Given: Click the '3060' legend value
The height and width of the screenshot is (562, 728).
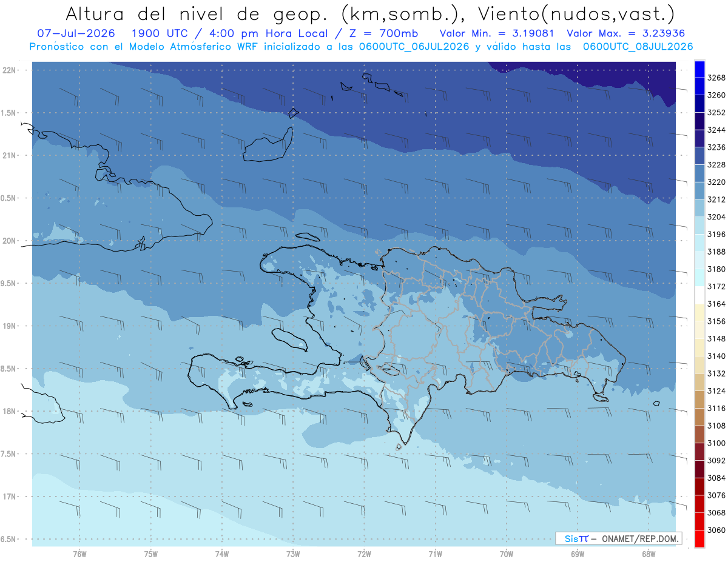Looking at the screenshot, I should pos(716,530).
